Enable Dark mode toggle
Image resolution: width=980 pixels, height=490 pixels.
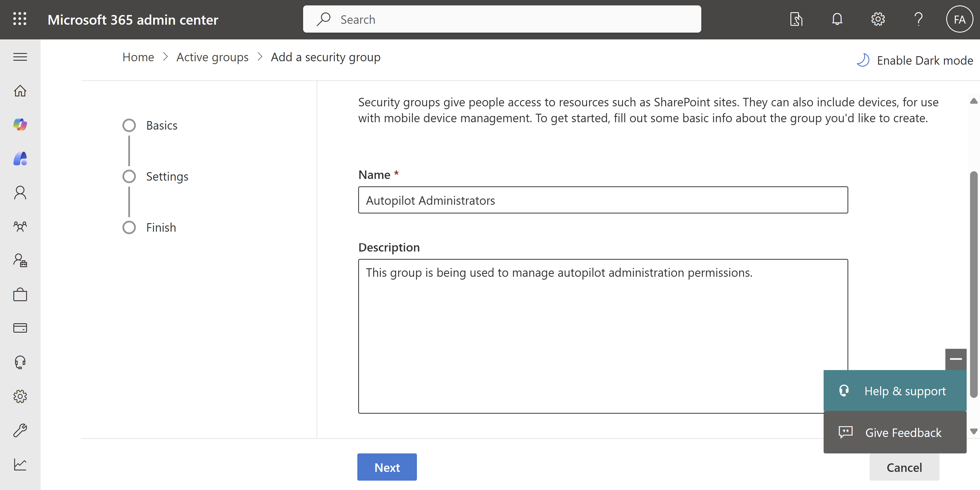click(x=915, y=60)
